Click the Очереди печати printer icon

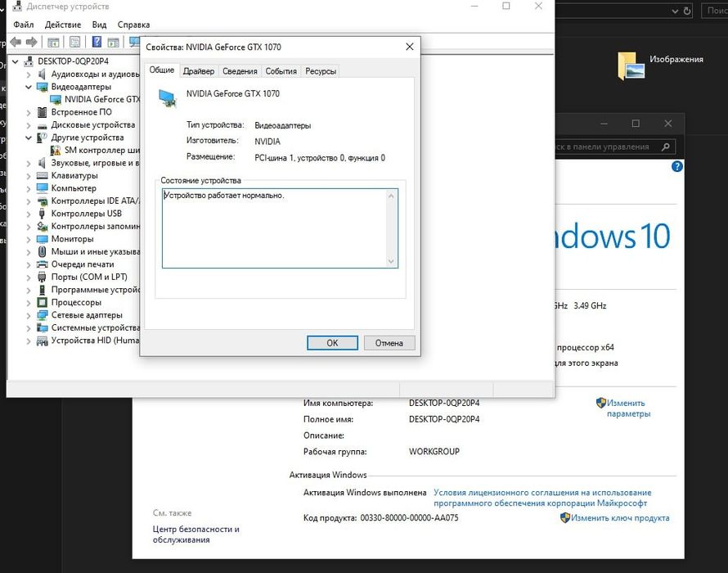[x=43, y=264]
